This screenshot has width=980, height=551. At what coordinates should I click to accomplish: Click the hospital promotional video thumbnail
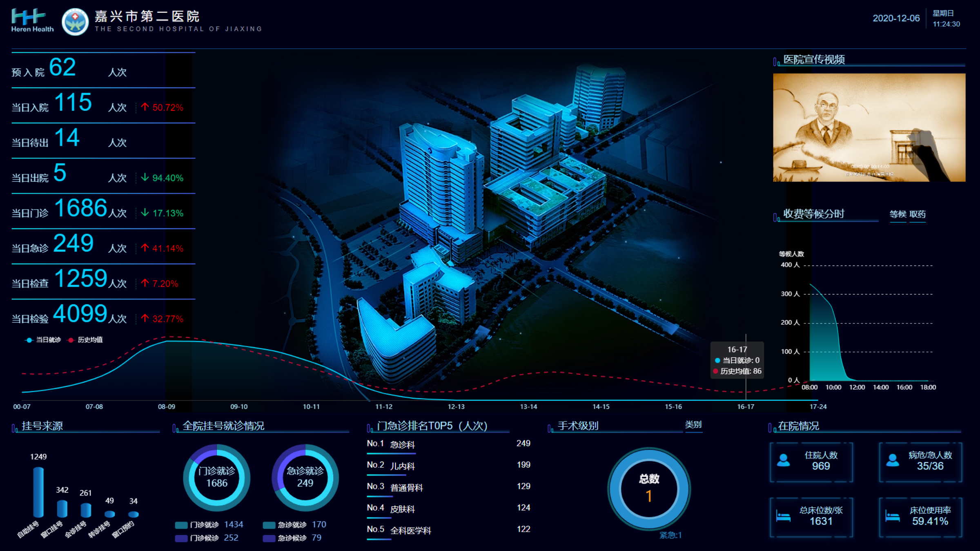[x=869, y=127]
